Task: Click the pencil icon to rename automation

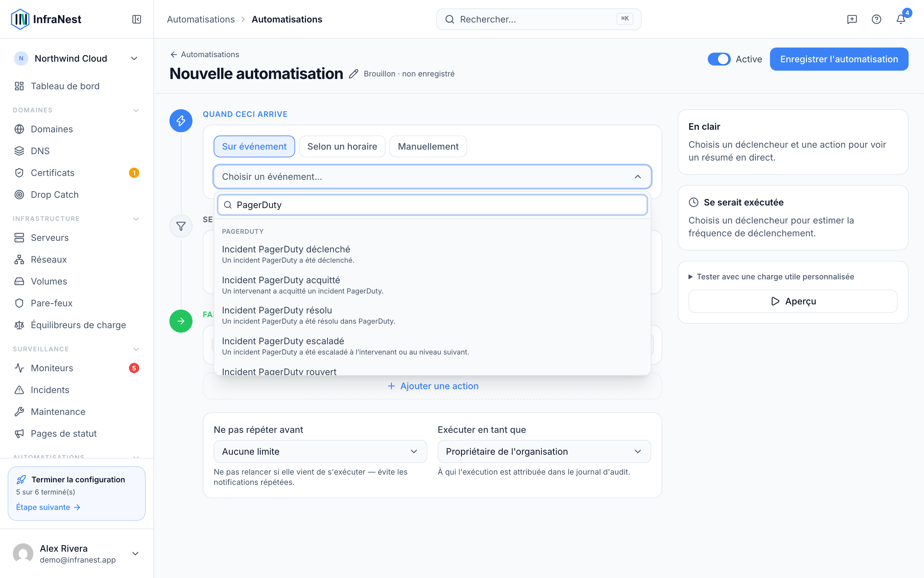Action: tap(354, 74)
